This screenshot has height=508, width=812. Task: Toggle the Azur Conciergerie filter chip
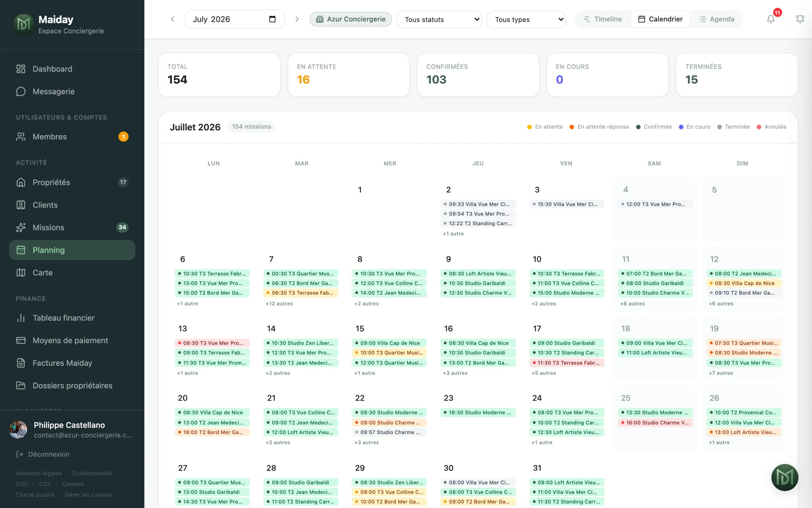click(x=351, y=19)
